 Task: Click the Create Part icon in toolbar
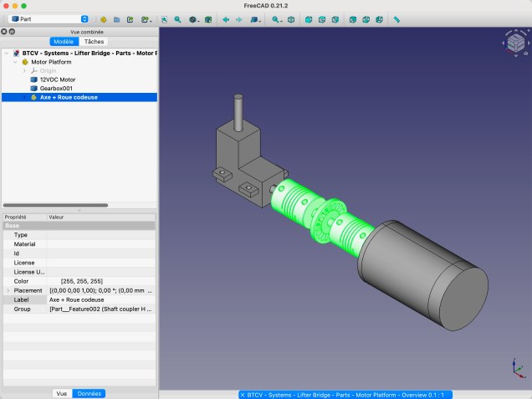103,18
